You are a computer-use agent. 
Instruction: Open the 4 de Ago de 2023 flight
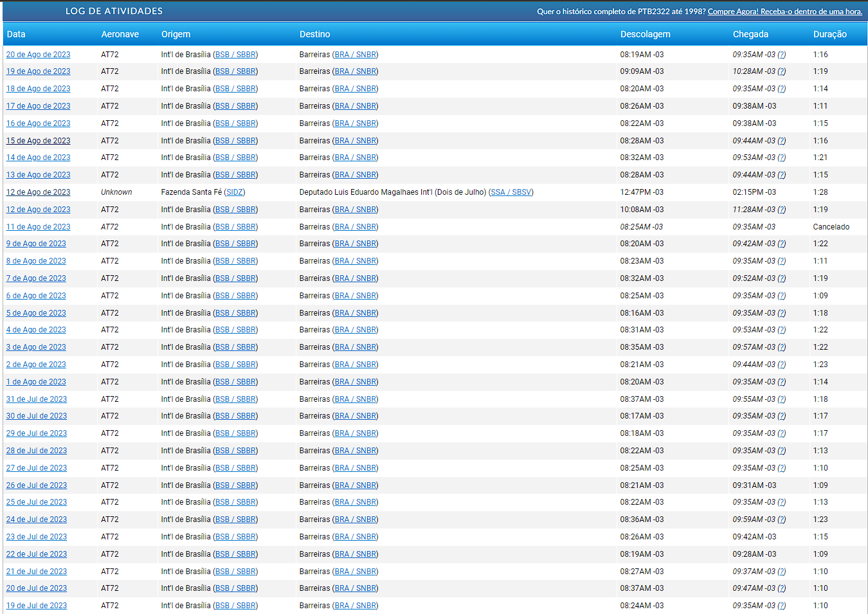point(36,330)
